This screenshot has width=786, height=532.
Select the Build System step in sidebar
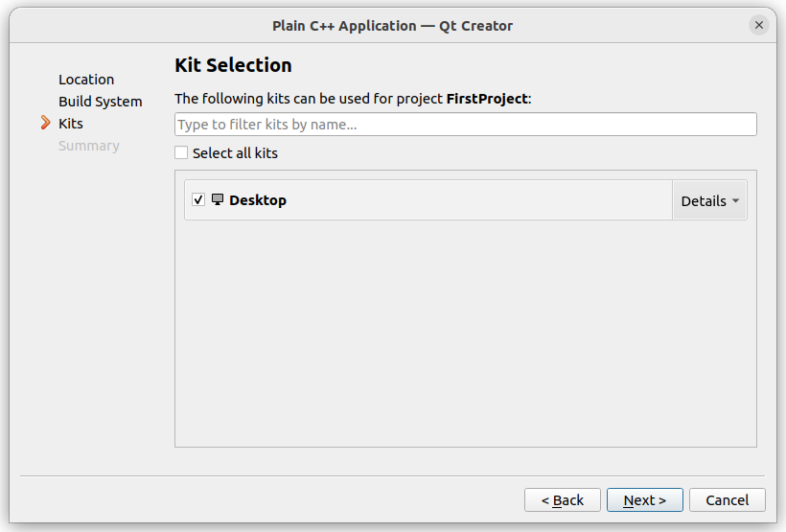click(101, 102)
